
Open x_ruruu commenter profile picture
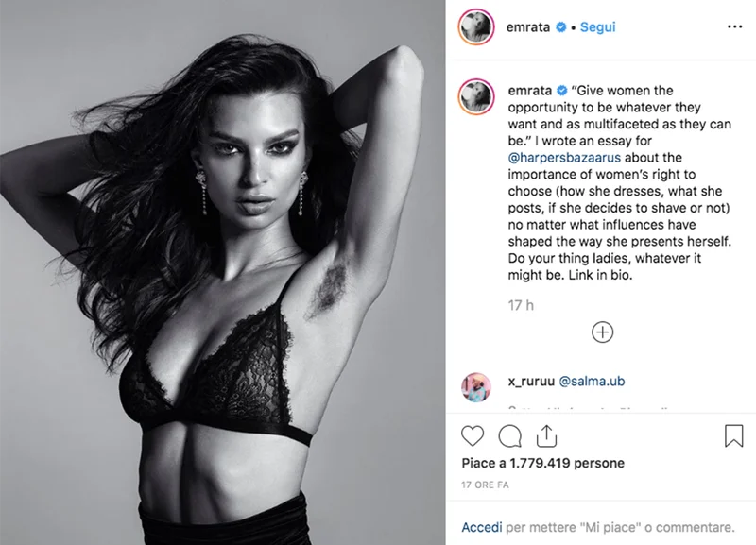coord(476,387)
